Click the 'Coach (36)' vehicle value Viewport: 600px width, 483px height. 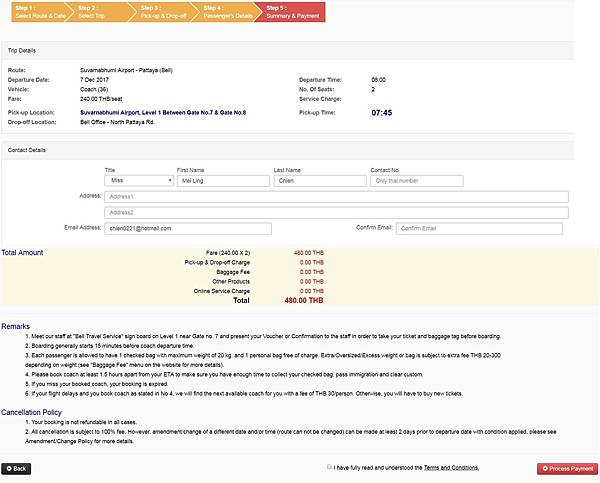tap(94, 89)
